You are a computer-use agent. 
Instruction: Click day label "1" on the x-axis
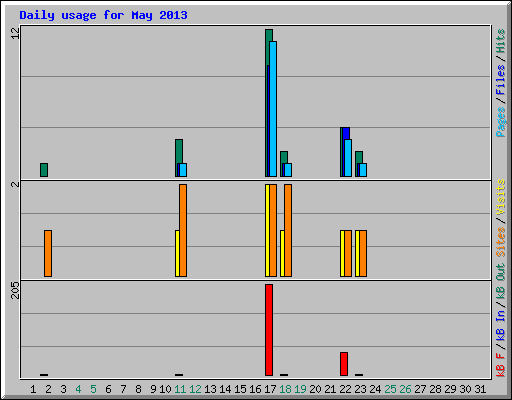pyautogui.click(x=33, y=389)
